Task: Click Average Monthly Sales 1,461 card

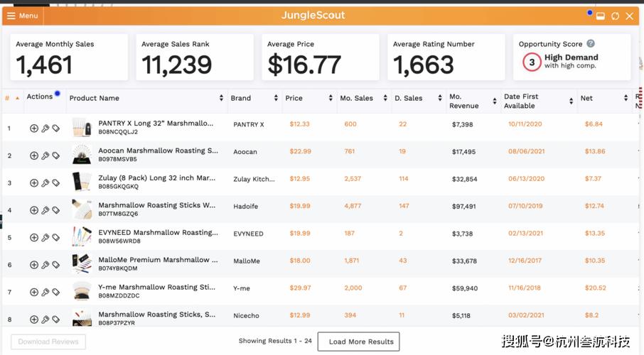Action: pos(69,57)
